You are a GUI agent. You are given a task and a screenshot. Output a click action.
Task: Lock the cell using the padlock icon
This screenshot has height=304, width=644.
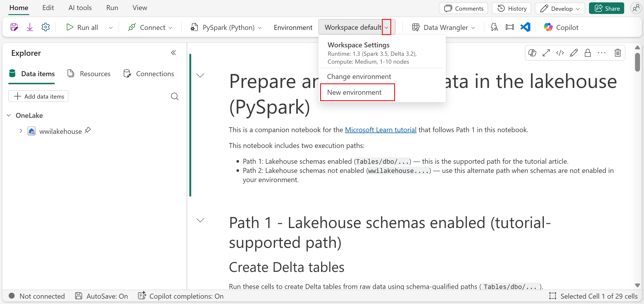point(588,53)
